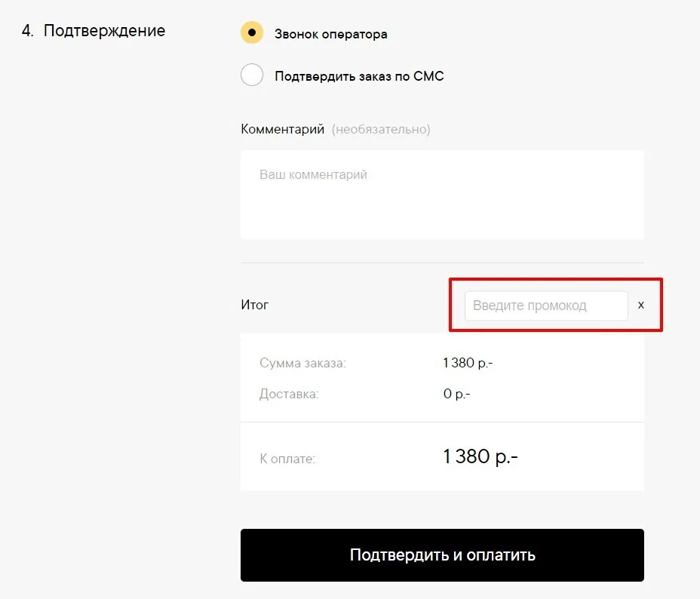The image size is (700, 599).
Task: Focus the "Введите промокод" input field
Action: point(545,306)
